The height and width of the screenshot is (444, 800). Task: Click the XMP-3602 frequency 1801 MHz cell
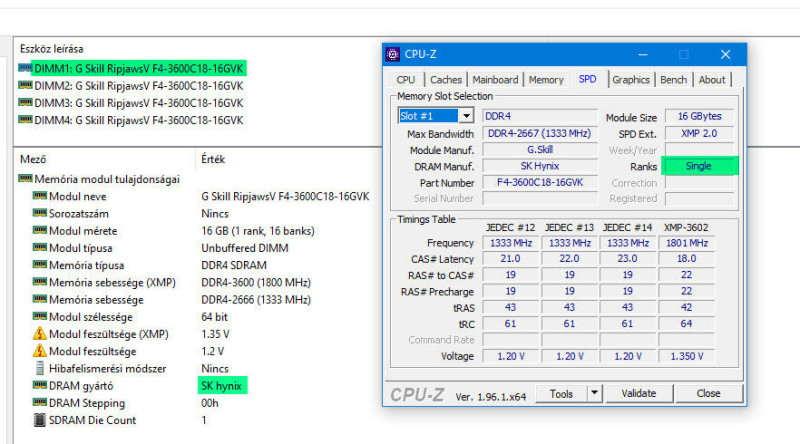tap(687, 243)
